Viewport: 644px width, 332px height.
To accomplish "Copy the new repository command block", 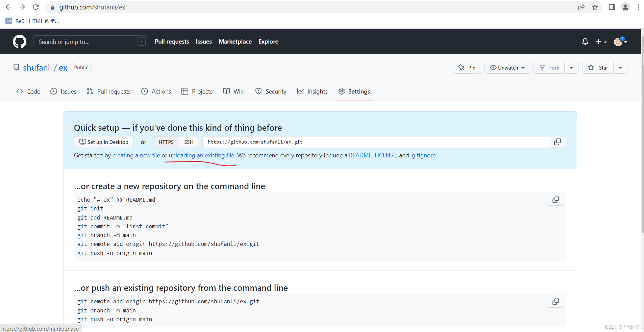I will (x=555, y=200).
